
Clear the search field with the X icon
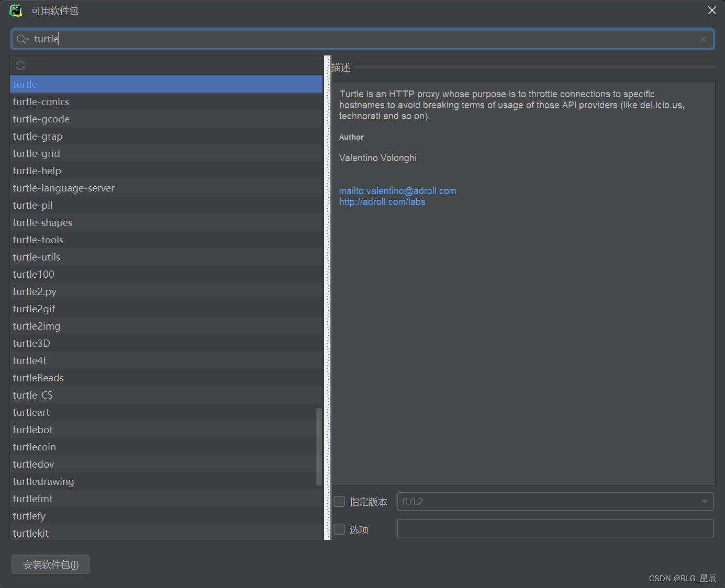(703, 39)
